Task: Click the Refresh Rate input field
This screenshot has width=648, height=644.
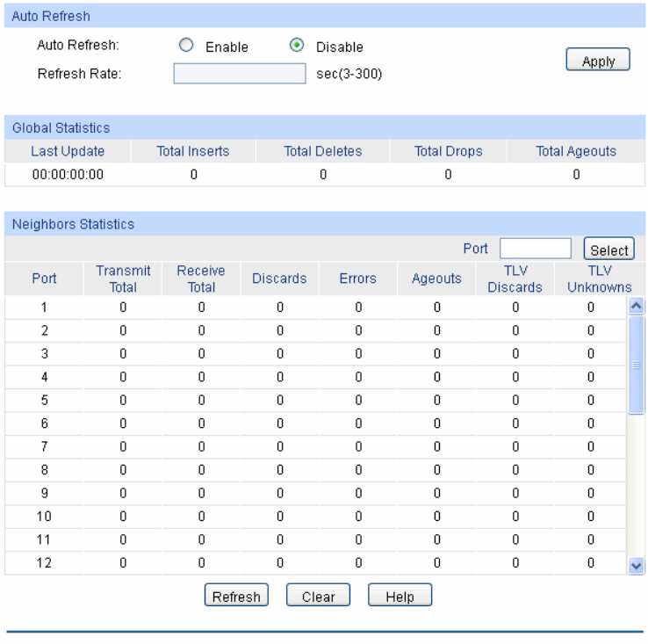Action: click(239, 74)
